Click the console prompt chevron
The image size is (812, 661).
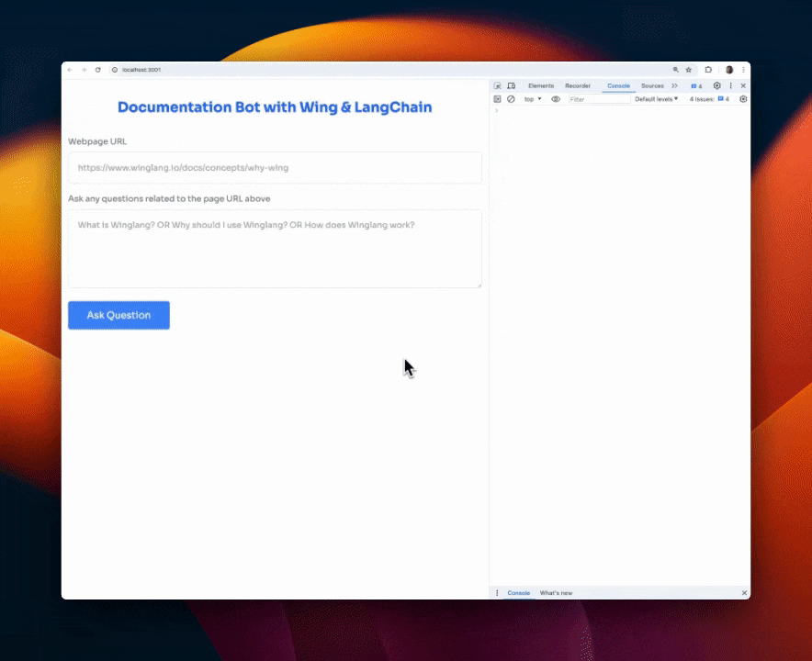496,110
